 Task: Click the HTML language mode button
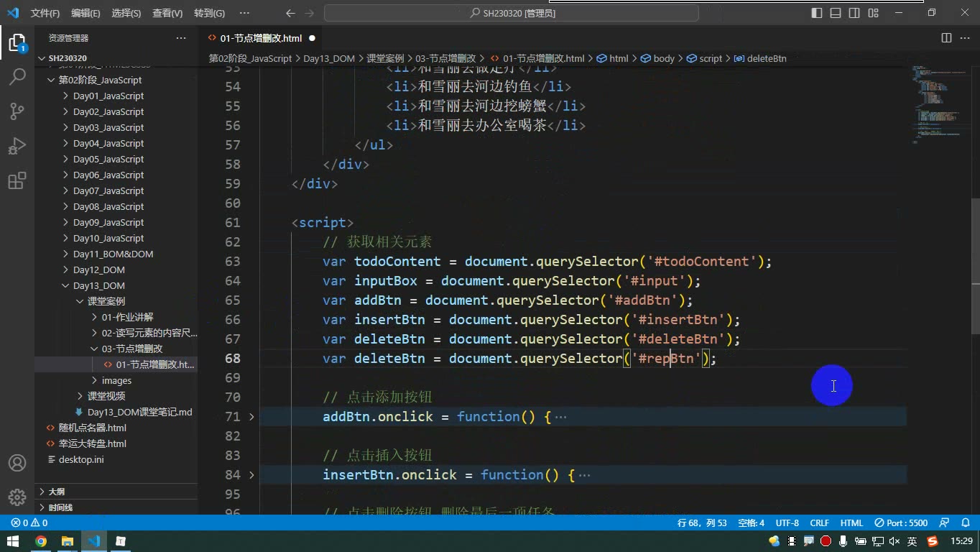click(x=851, y=523)
